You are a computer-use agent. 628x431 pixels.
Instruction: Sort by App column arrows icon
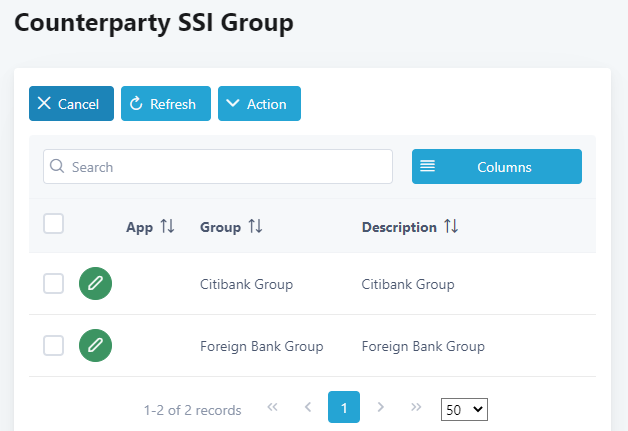pyautogui.click(x=167, y=227)
